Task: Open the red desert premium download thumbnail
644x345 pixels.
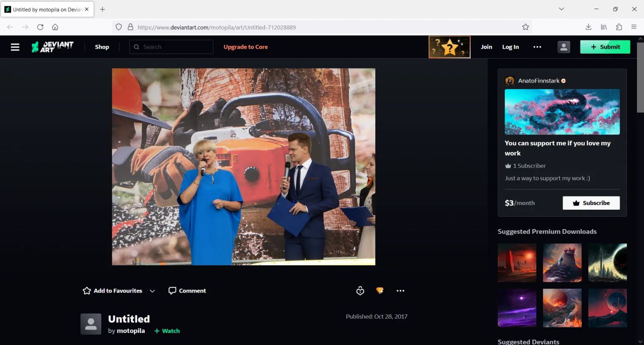Action: click(x=517, y=263)
